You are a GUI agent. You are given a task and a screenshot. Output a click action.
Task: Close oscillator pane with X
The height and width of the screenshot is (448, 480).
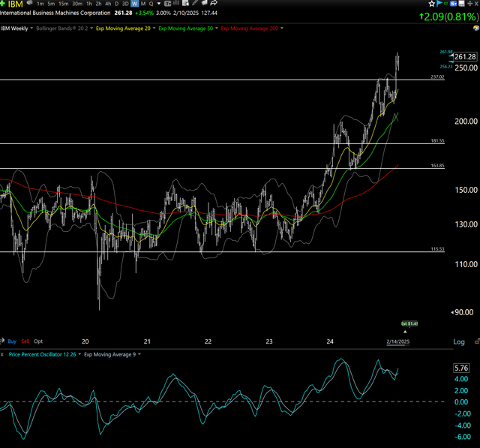click(x=2, y=355)
